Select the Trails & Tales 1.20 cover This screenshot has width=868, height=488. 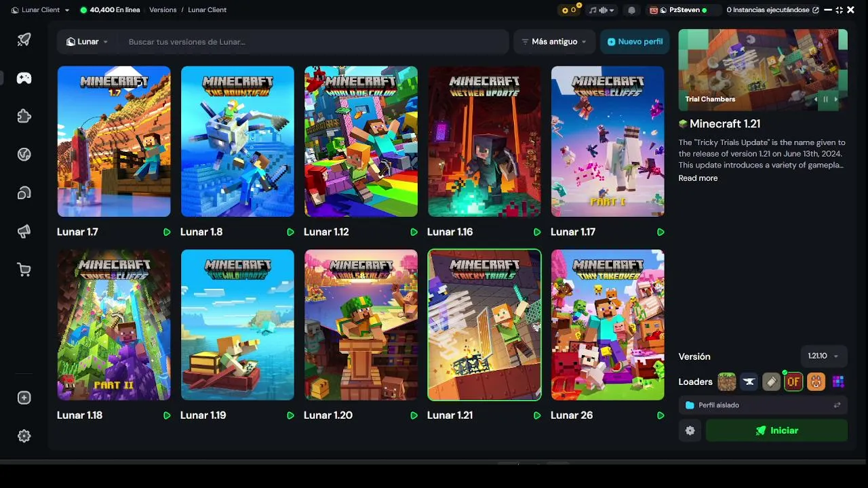[361, 325]
